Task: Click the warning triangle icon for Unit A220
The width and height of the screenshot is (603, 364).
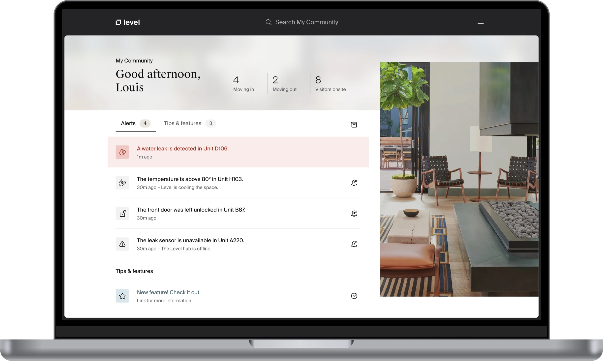Action: [x=122, y=244]
